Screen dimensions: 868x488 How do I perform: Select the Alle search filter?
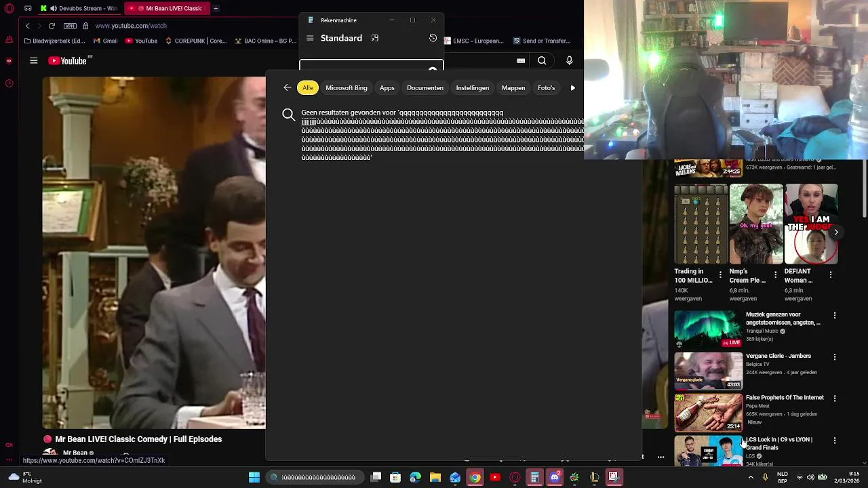point(308,87)
